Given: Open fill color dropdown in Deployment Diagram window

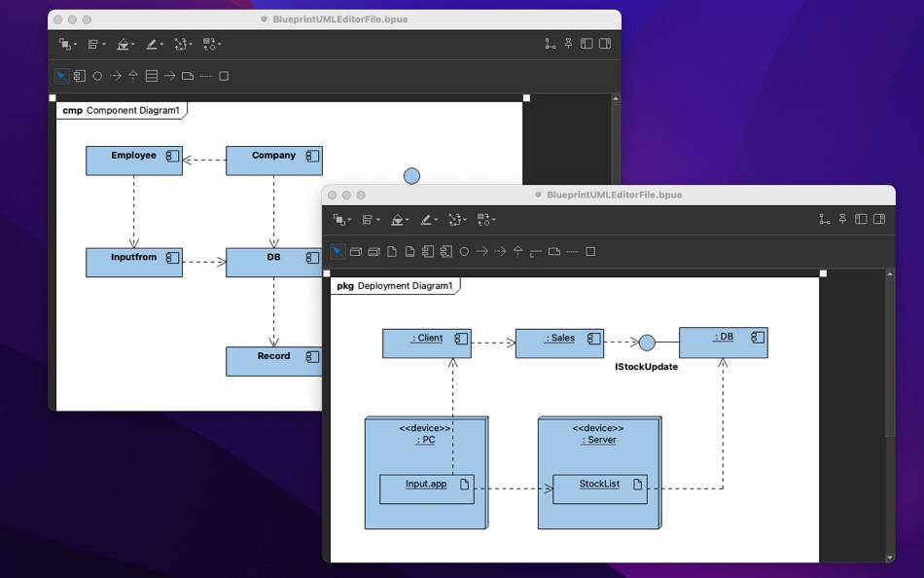Looking at the screenshot, I should click(400, 220).
